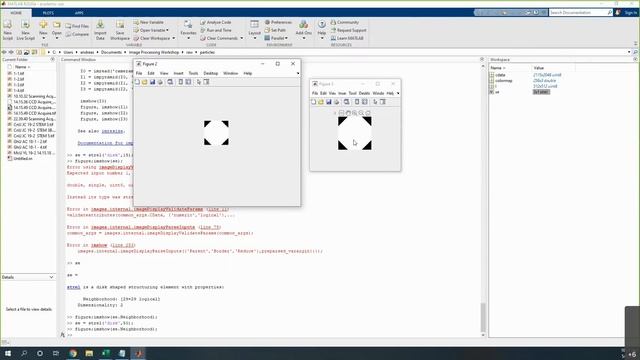Click Image Processing Workshop in path
This screenshot has width=640, height=360.
(154, 52)
